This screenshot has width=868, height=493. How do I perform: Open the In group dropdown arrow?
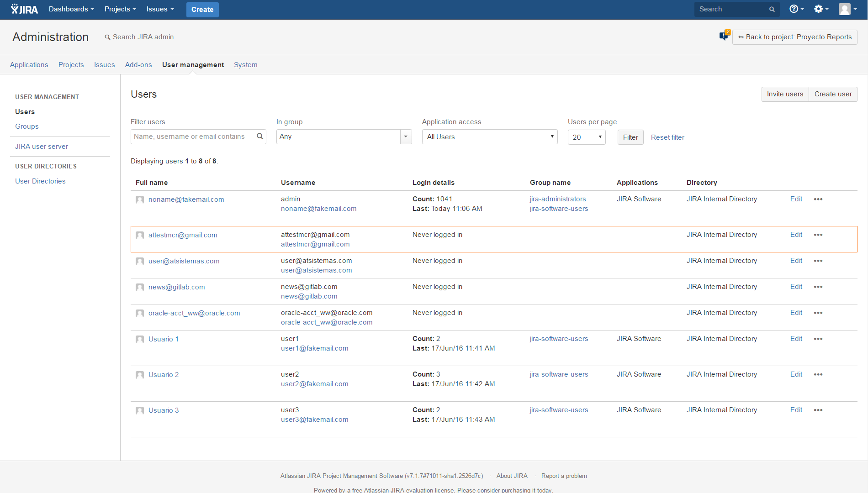406,136
